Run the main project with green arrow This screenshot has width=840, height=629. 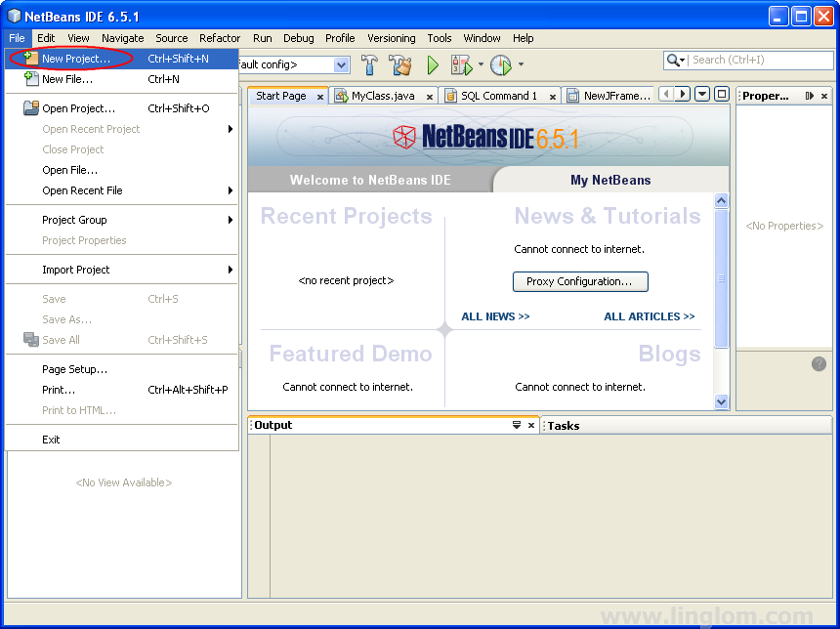(433, 64)
